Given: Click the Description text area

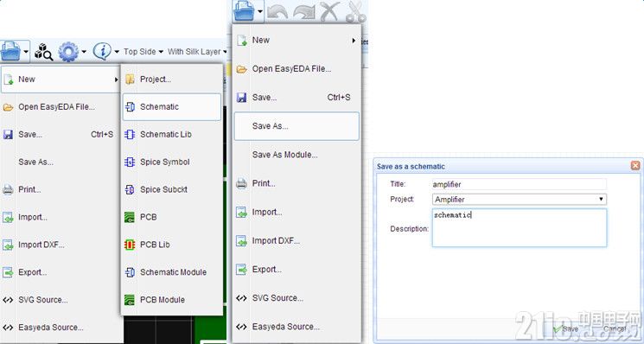Looking at the screenshot, I should coord(520,228).
